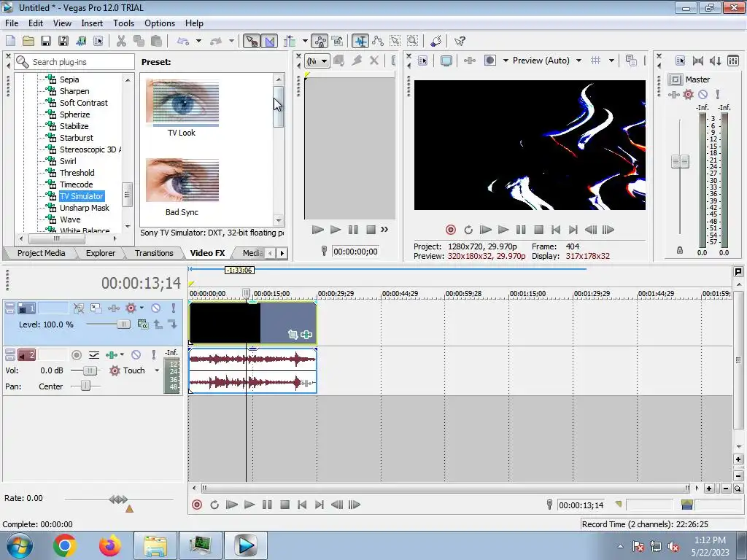This screenshot has width=747, height=560.
Task: Click Play in the timeline transport bar
Action: [249, 505]
